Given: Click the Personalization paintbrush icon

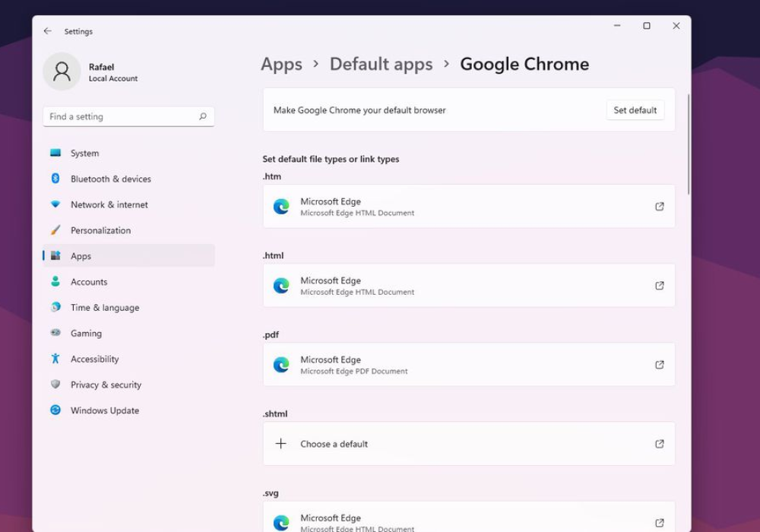Looking at the screenshot, I should click(55, 230).
